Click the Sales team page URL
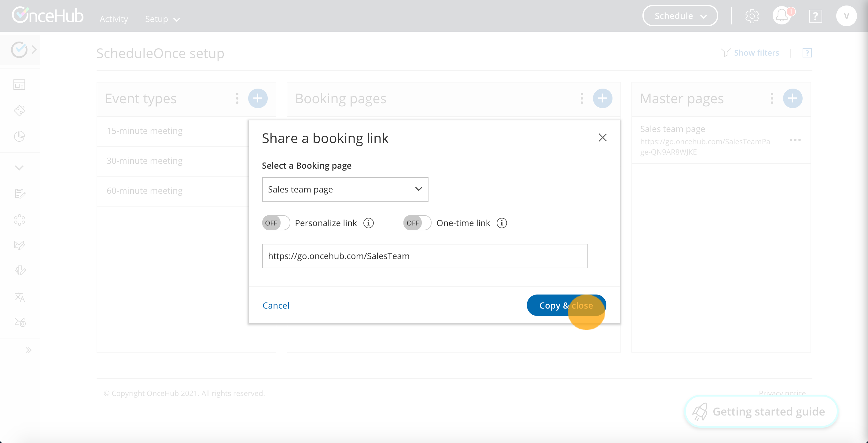This screenshot has width=868, height=443. (705, 147)
